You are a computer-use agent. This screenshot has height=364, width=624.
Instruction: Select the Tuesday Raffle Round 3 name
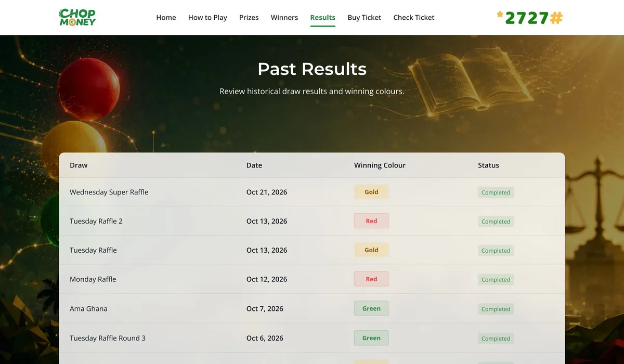tap(108, 338)
